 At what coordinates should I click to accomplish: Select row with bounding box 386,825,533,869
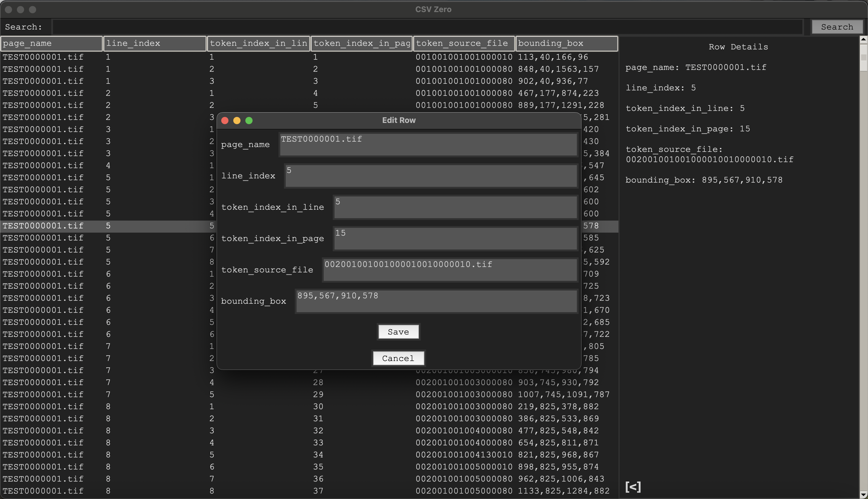(309, 419)
